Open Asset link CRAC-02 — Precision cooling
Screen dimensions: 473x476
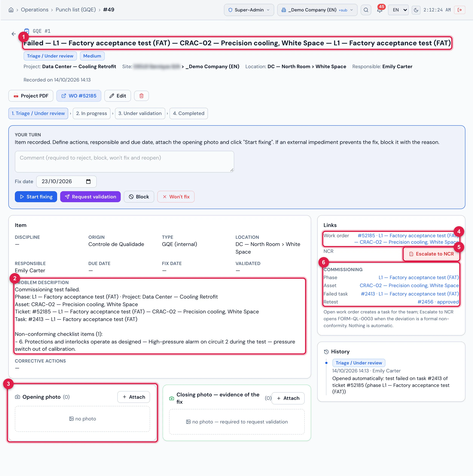pyautogui.click(x=409, y=286)
